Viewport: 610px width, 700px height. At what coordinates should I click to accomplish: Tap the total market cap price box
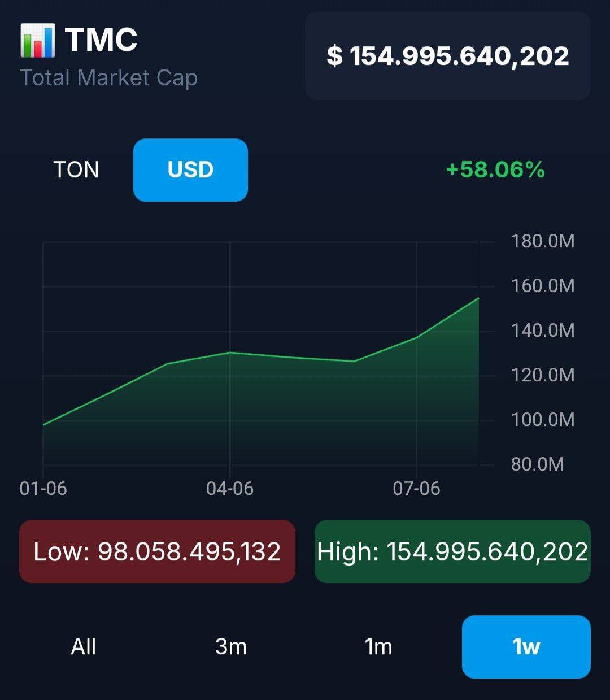tap(447, 56)
